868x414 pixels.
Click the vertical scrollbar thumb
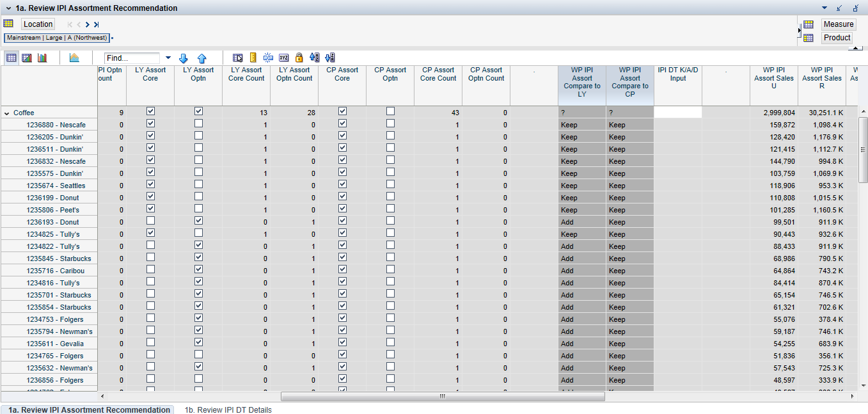(863, 150)
